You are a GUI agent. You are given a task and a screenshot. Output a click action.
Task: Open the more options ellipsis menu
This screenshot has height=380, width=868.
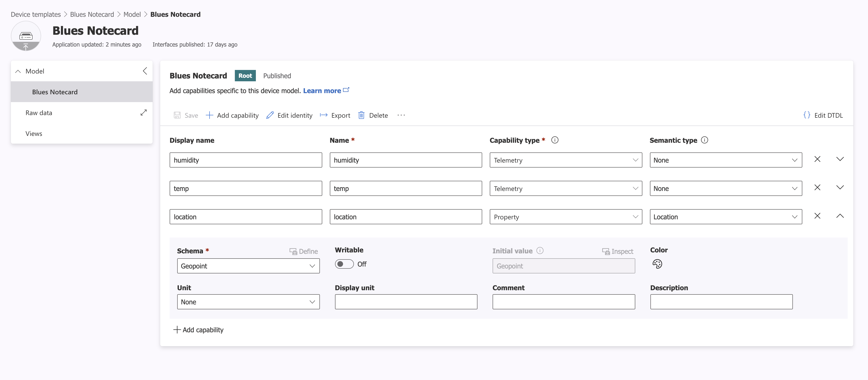coord(401,115)
